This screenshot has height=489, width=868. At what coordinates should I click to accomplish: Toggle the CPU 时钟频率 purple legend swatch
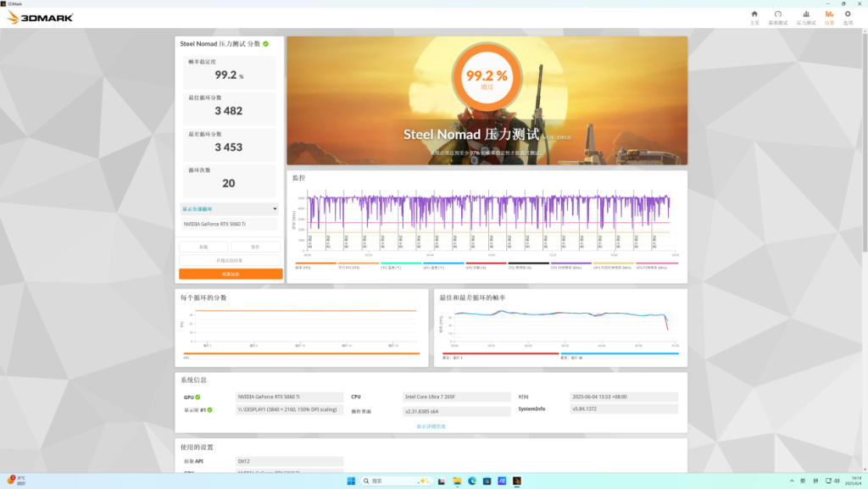click(x=570, y=264)
